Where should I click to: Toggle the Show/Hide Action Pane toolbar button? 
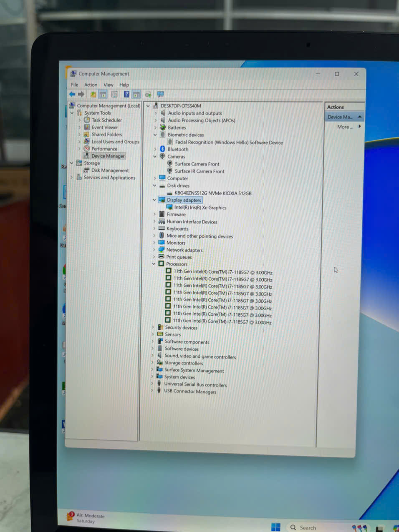point(136,95)
